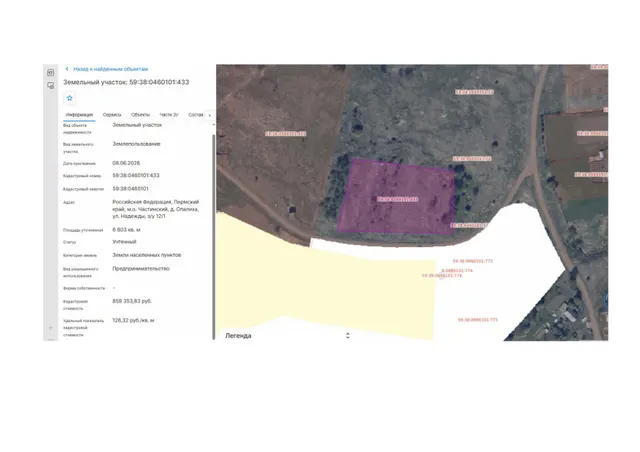This screenshot has width=640, height=452.
Task: Switch to the Части ЗУ tab
Action: (169, 115)
